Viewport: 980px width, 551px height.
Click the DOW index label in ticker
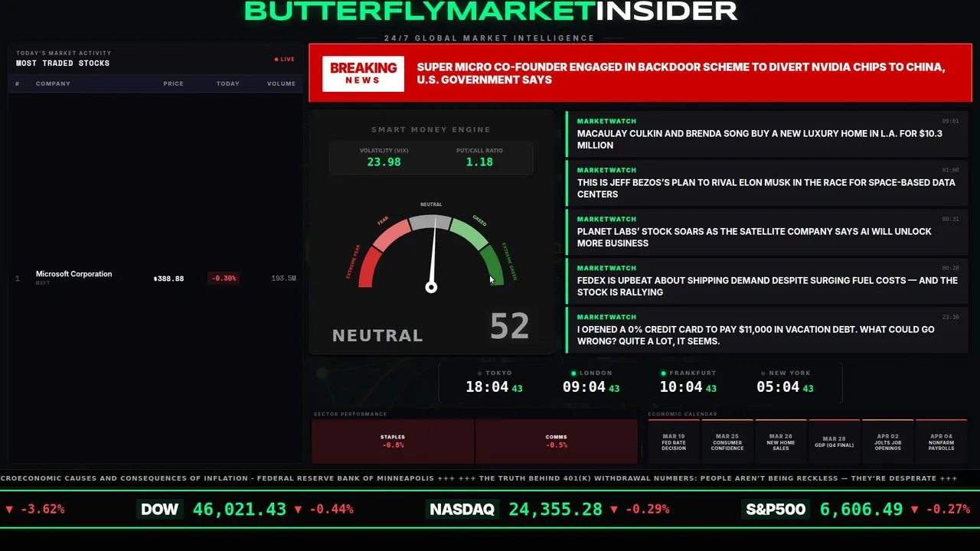pos(160,509)
